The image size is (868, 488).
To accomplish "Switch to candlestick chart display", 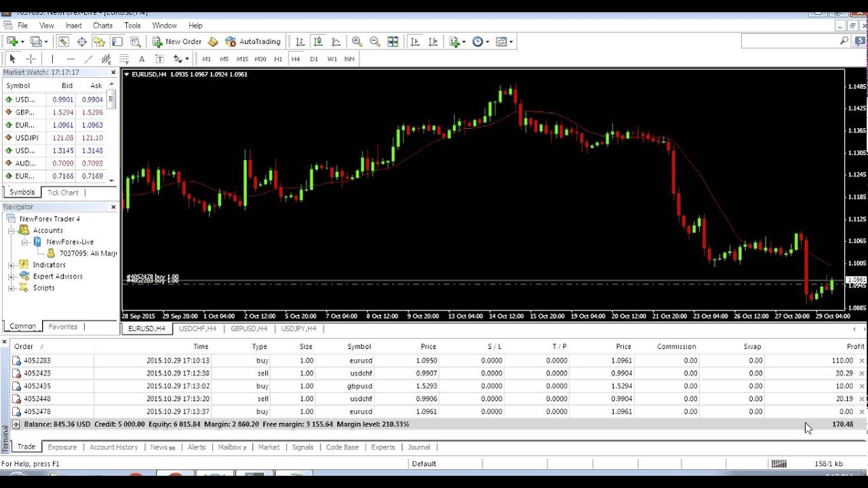I will 317,41.
